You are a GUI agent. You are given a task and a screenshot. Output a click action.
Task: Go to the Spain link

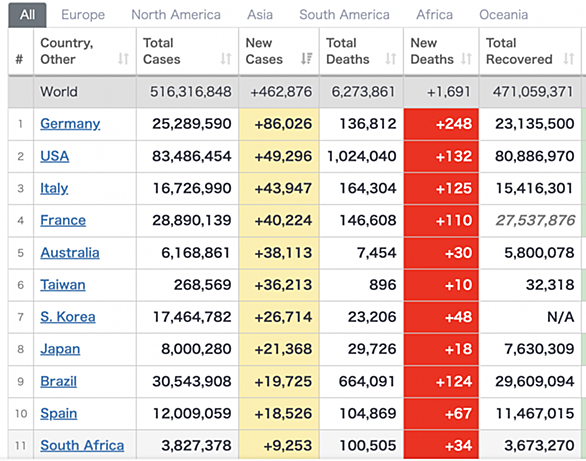coord(59,414)
